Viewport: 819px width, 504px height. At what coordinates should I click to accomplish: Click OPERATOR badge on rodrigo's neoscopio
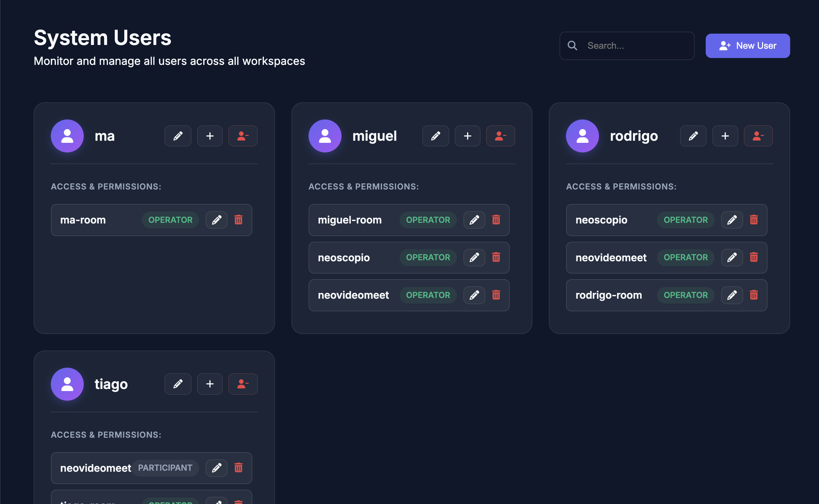[x=686, y=220]
